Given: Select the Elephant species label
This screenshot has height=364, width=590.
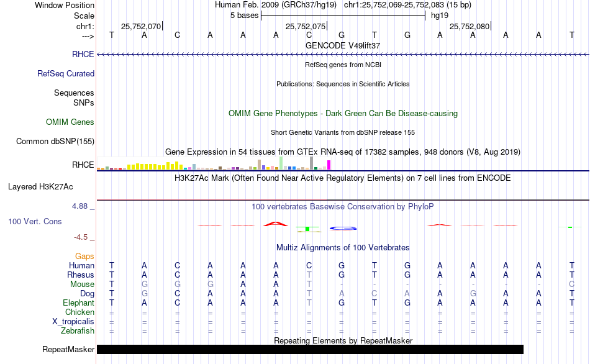Looking at the screenshot, I should pyautogui.click(x=78, y=303).
